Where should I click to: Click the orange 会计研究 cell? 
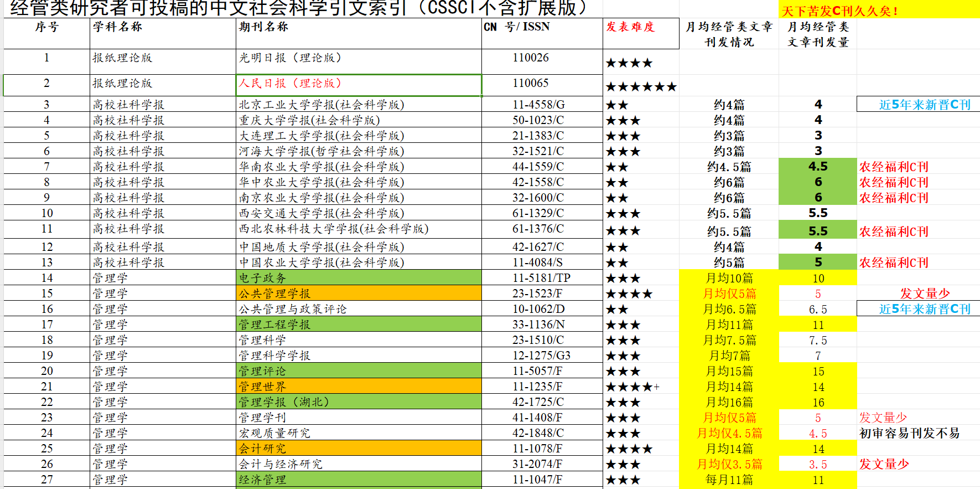[x=359, y=448]
